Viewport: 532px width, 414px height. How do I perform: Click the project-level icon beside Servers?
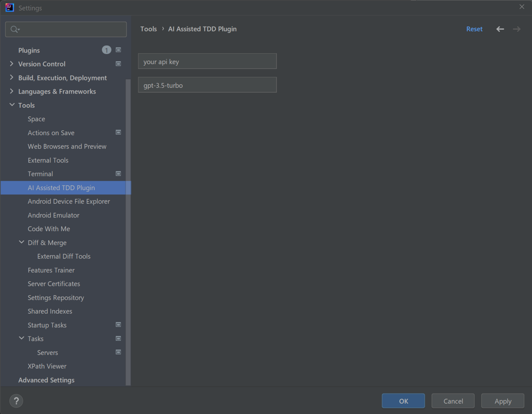point(118,352)
